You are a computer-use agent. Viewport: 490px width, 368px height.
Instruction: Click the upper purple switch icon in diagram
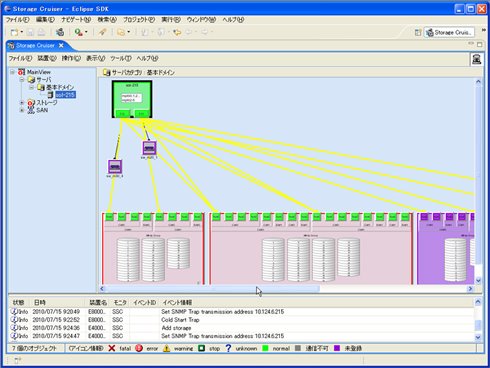tap(149, 148)
